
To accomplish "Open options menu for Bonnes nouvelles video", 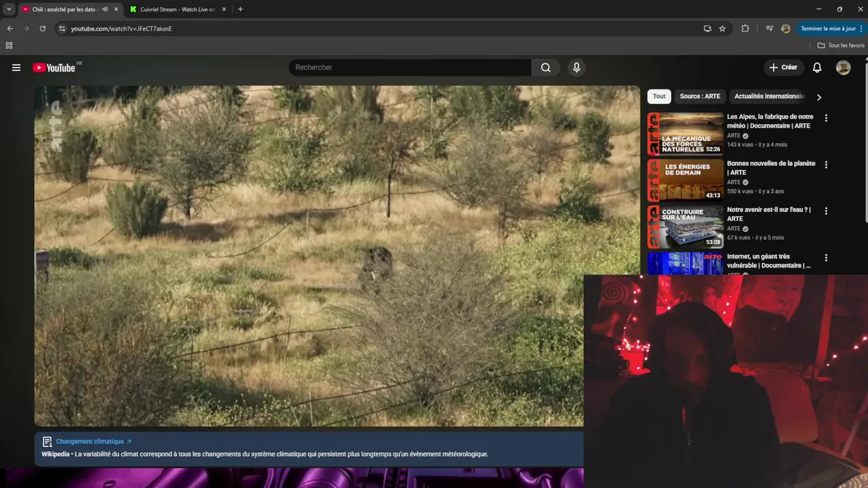I will [x=826, y=165].
